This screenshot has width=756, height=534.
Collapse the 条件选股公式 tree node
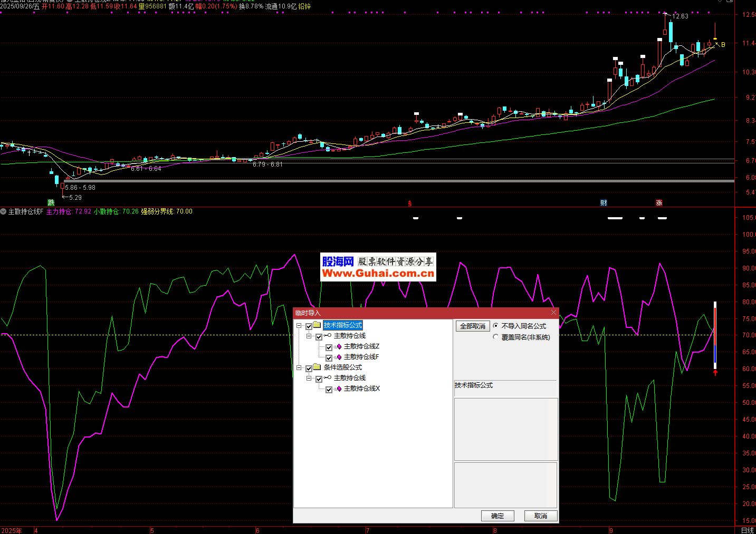[x=299, y=368]
